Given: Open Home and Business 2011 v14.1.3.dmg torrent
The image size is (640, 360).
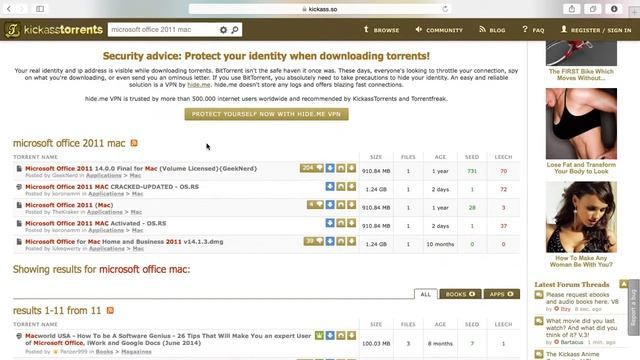Looking at the screenshot, I should coord(124,242).
